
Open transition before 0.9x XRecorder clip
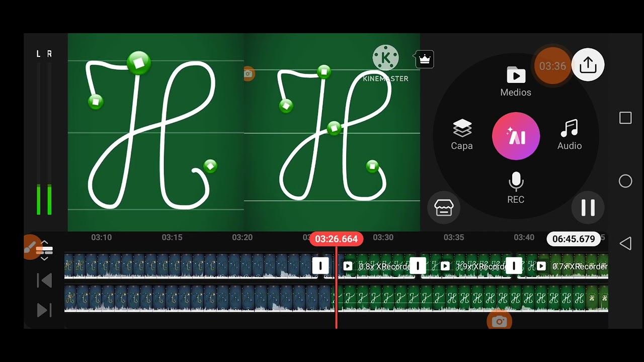(x=418, y=265)
